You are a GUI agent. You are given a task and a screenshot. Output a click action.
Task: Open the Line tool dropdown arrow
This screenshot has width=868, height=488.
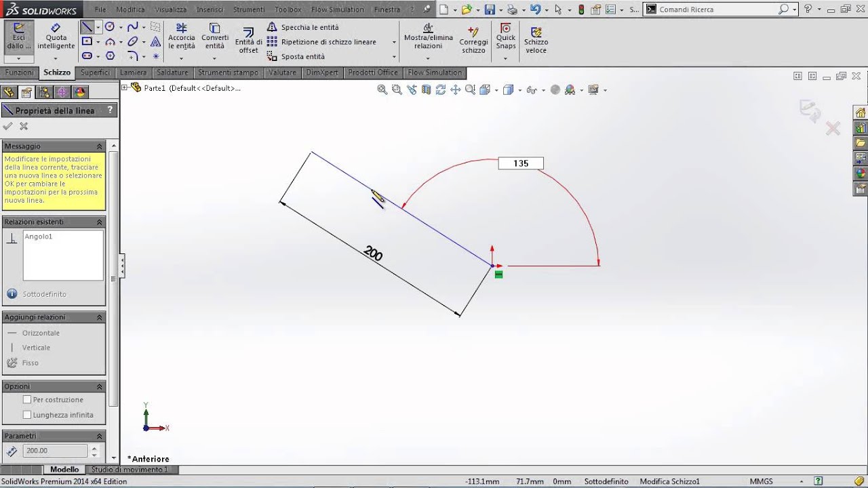[x=98, y=27]
